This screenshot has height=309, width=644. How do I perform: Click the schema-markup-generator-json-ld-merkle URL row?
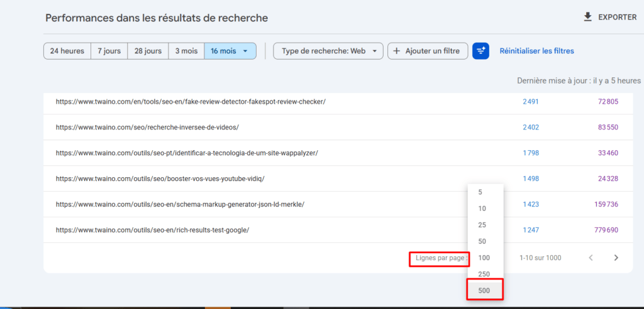pos(338,204)
